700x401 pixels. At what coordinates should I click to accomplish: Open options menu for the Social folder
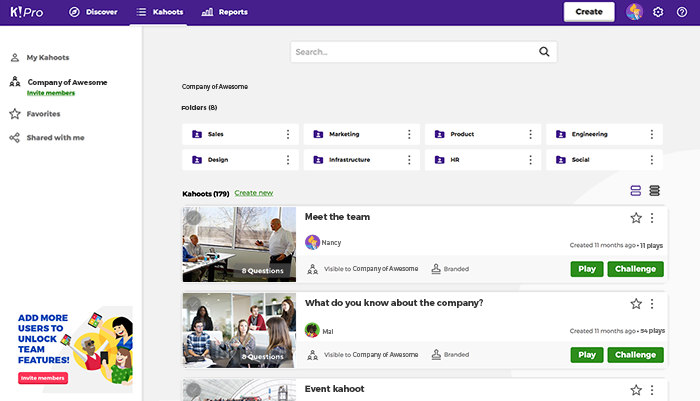point(652,160)
